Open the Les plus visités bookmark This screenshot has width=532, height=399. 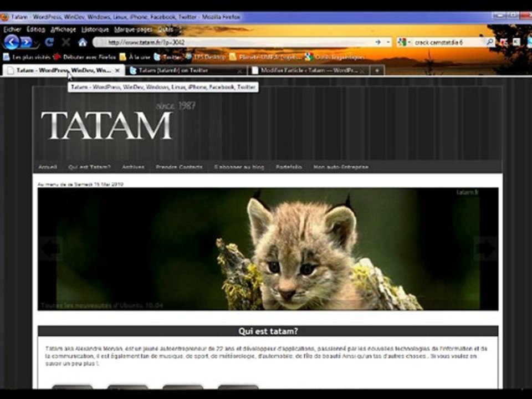(x=27, y=57)
